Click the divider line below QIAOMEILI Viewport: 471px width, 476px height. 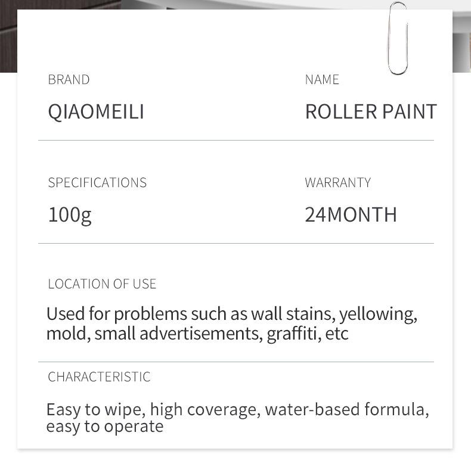coord(236,140)
